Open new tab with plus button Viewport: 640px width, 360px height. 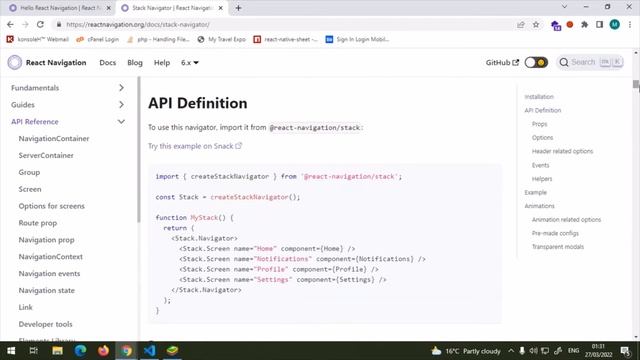tap(238, 8)
